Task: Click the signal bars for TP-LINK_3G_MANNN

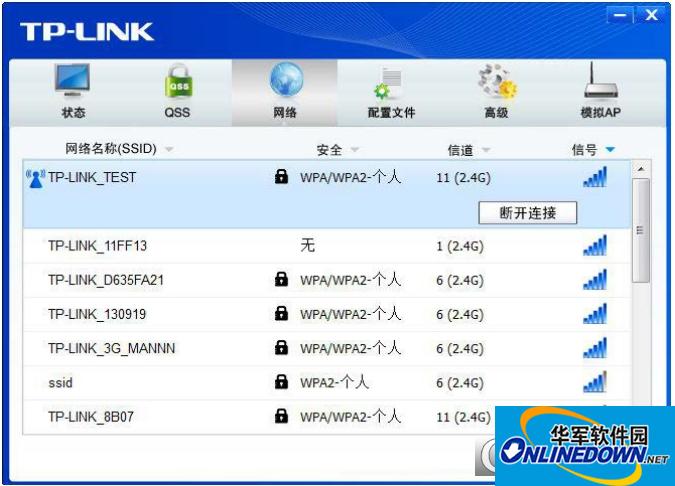Action: pos(595,348)
